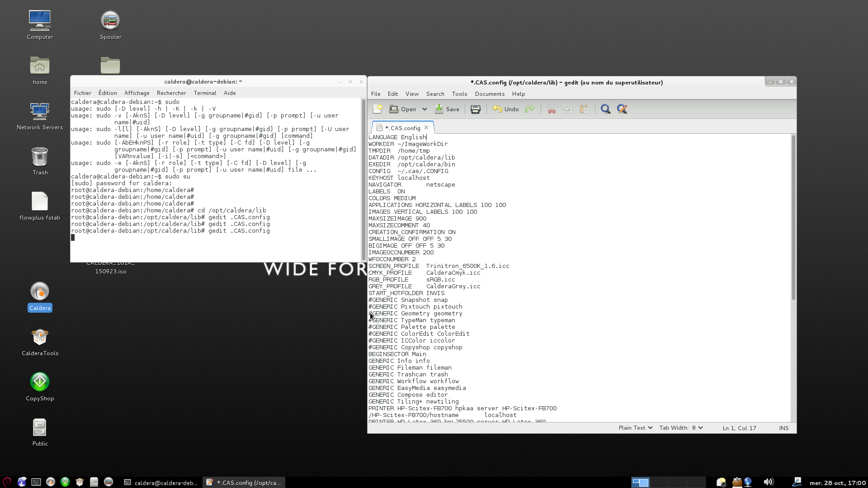
Task: Create a new document in gedit
Action: pyautogui.click(x=377, y=109)
